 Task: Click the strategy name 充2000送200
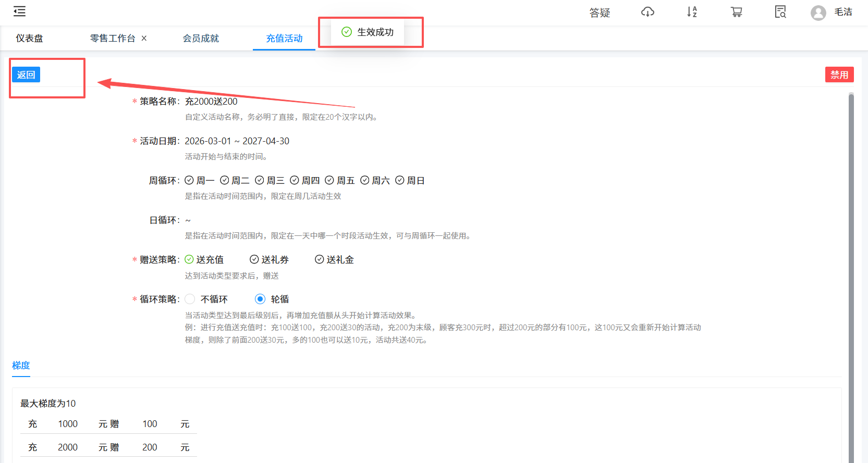pos(211,102)
